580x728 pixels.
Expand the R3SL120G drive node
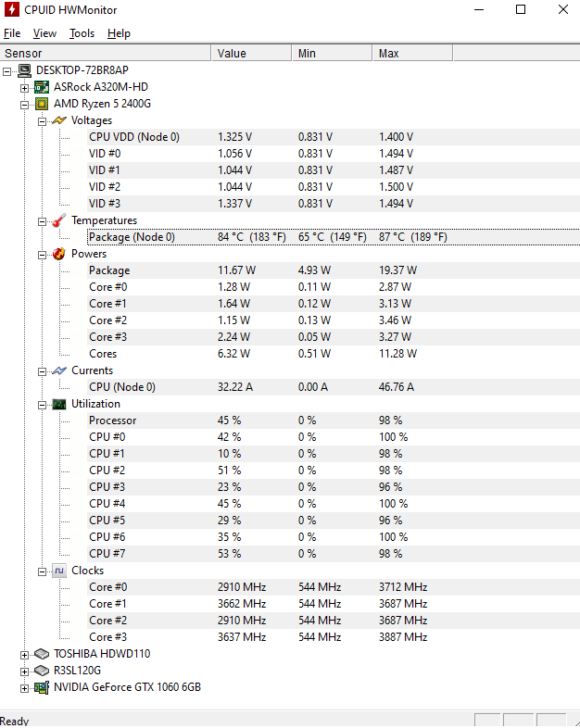coord(24,672)
